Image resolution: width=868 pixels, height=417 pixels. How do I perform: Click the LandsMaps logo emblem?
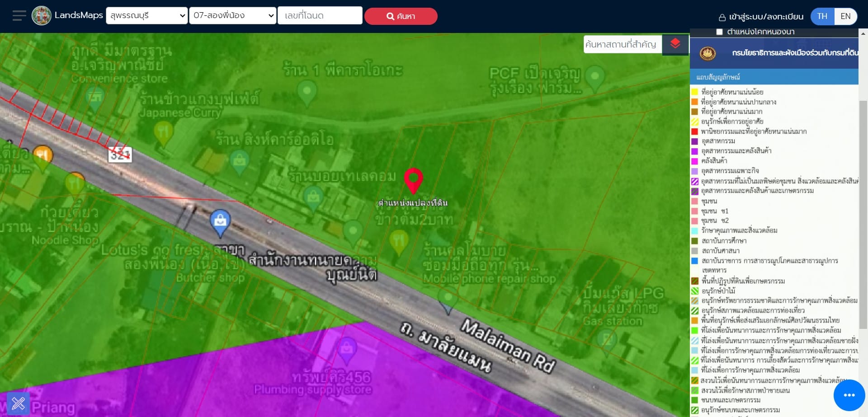(42, 16)
